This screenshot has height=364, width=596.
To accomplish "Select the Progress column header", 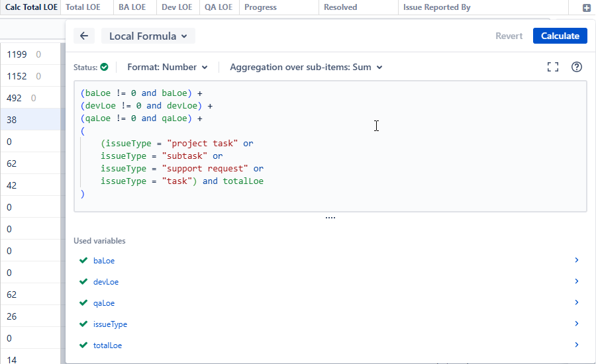I will point(260,7).
